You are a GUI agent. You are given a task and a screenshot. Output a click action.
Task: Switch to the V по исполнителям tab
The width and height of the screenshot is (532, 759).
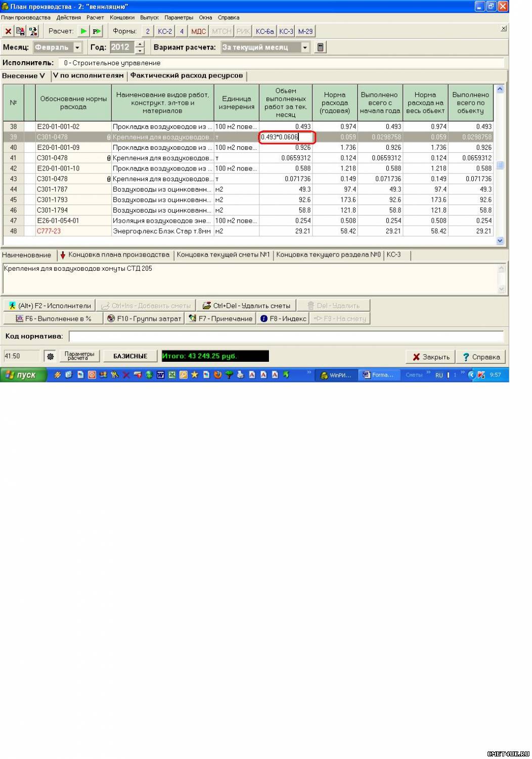coord(88,75)
